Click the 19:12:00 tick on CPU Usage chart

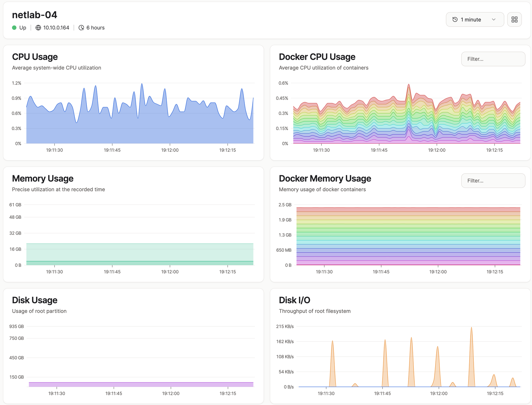click(x=170, y=150)
